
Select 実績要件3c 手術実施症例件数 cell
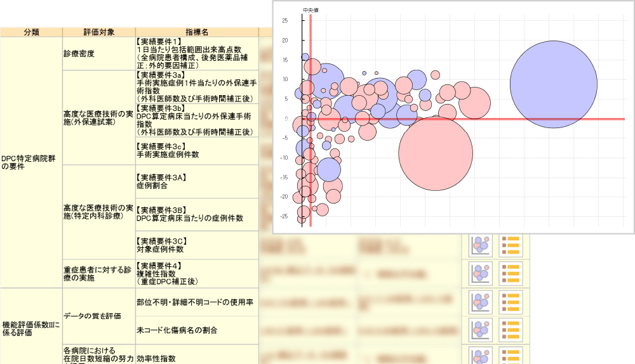pos(197,150)
